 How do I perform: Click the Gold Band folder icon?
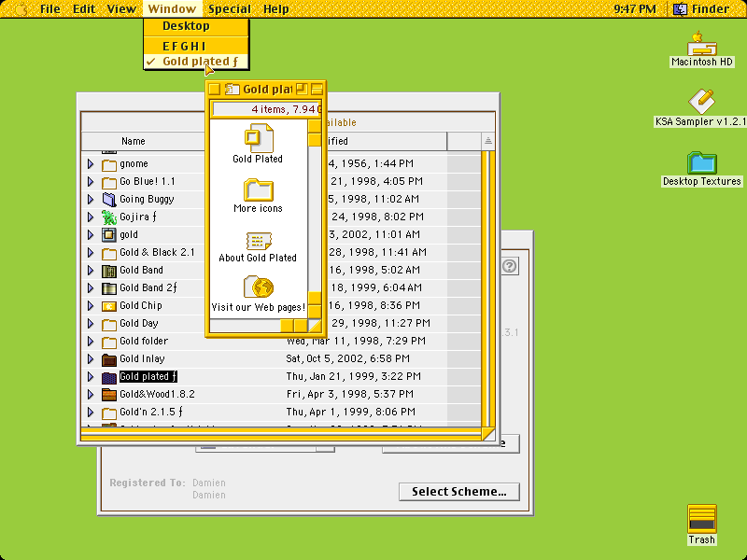(x=109, y=271)
